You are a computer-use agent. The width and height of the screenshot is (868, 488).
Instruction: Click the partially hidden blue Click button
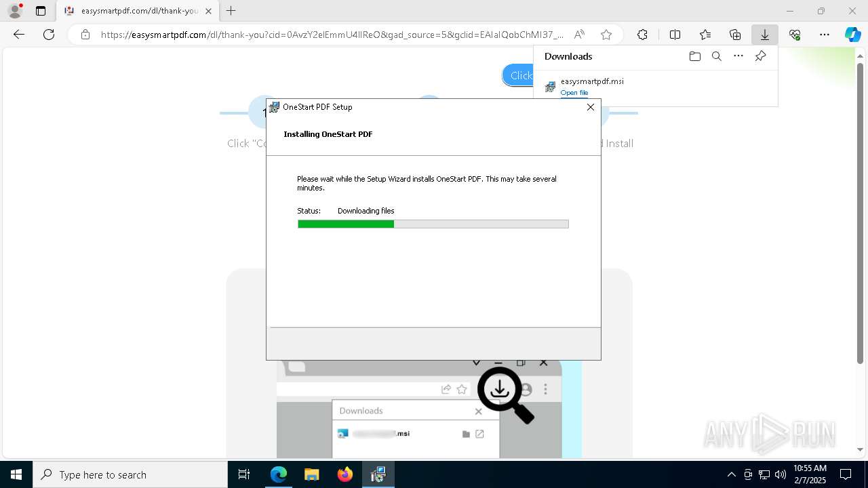[x=518, y=75]
